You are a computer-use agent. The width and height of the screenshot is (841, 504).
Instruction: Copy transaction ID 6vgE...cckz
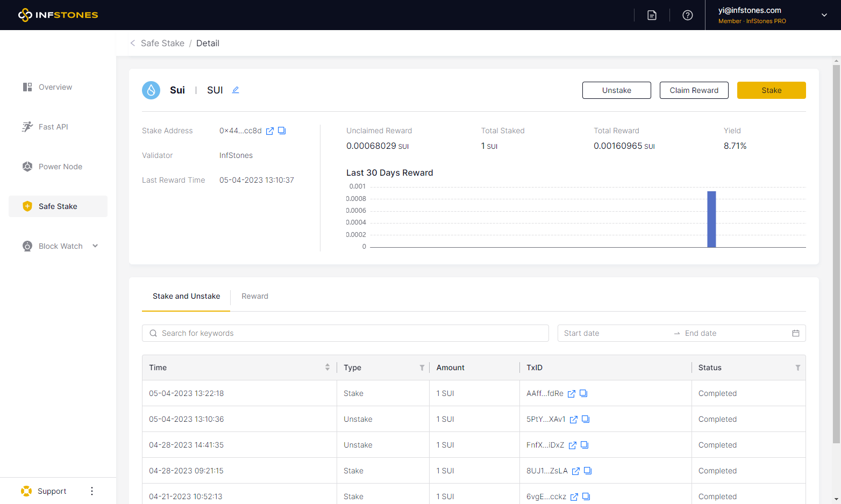click(586, 496)
